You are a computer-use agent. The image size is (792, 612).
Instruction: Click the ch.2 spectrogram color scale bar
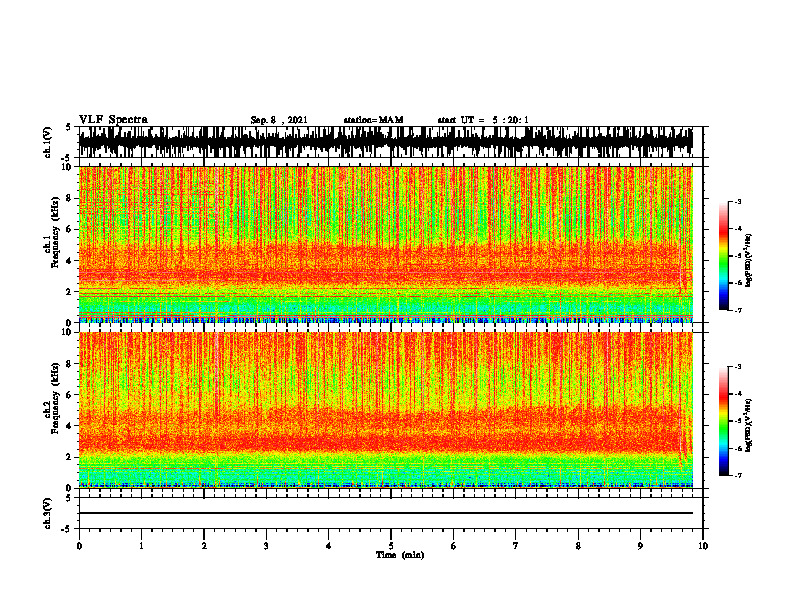723,421
